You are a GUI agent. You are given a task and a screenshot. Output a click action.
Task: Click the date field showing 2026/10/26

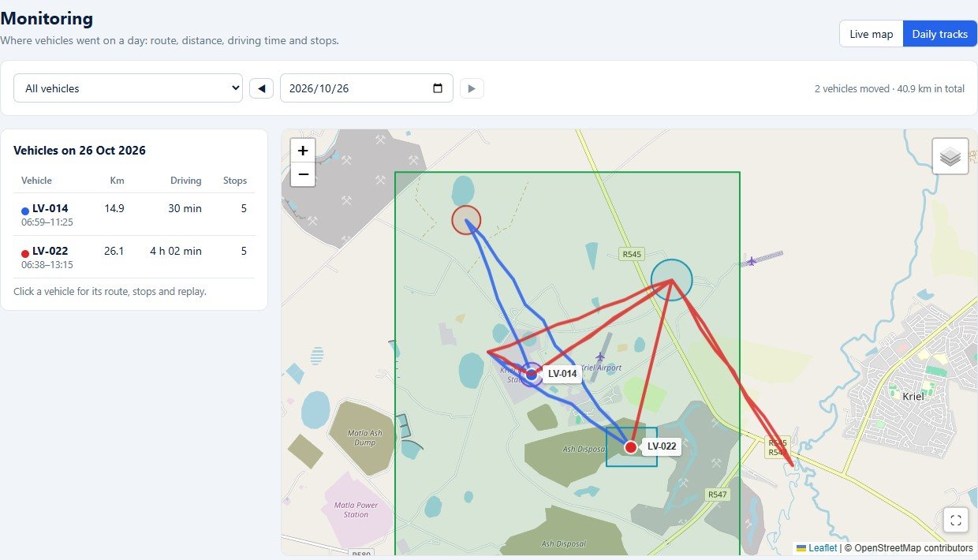(367, 88)
